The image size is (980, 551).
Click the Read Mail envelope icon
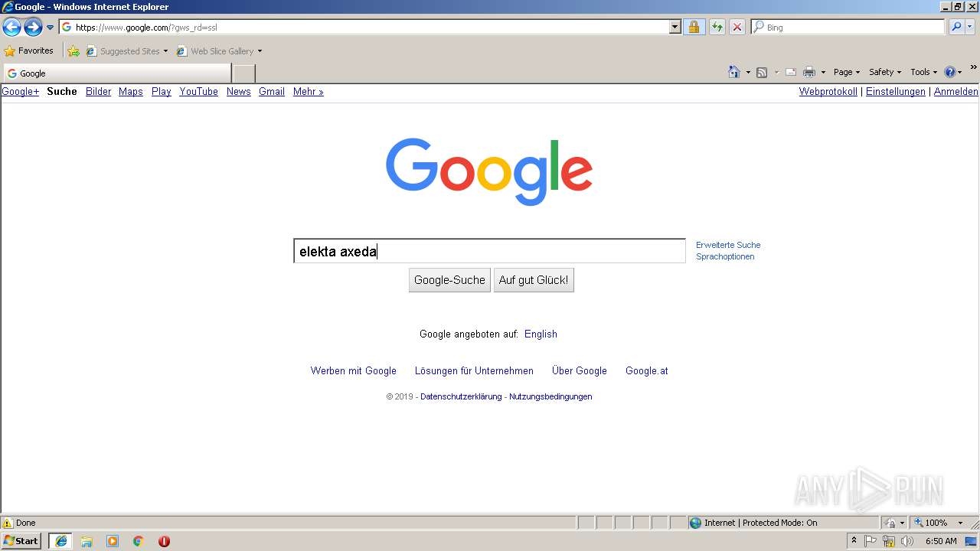[x=791, y=72]
